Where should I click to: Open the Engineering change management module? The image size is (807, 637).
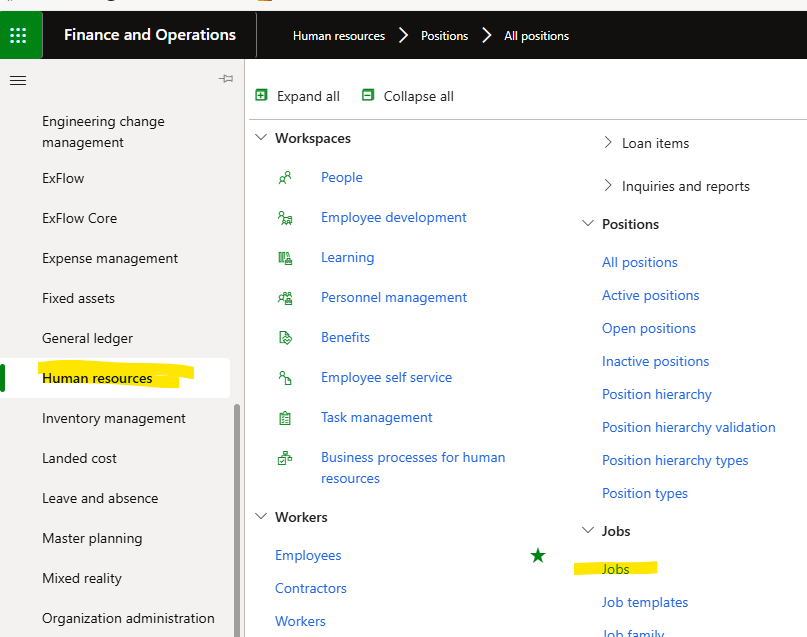103,132
